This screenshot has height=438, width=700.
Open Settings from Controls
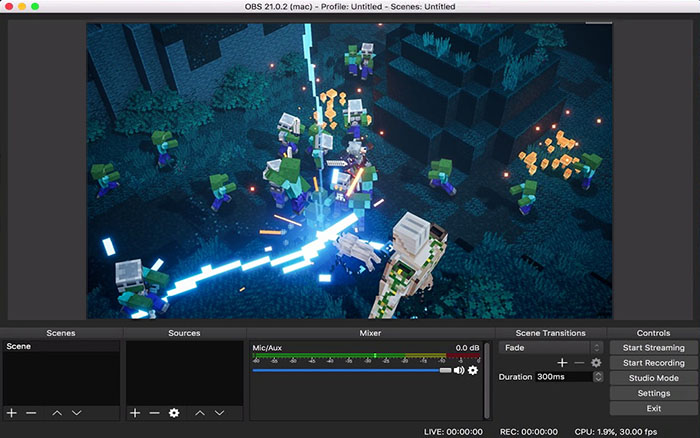click(x=654, y=393)
